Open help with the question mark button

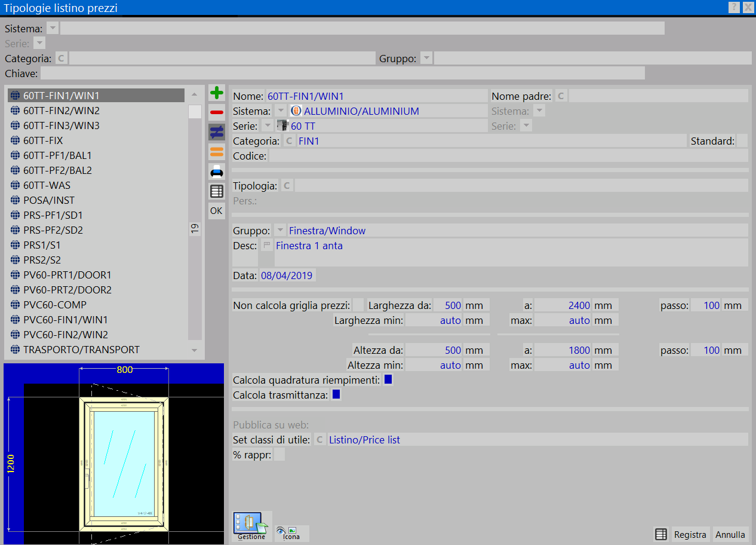pos(734,7)
